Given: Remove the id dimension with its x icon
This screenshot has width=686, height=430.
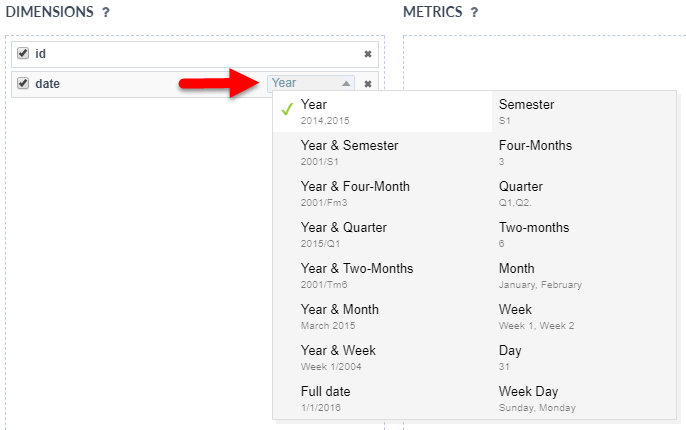Looking at the screenshot, I should pyautogui.click(x=367, y=54).
